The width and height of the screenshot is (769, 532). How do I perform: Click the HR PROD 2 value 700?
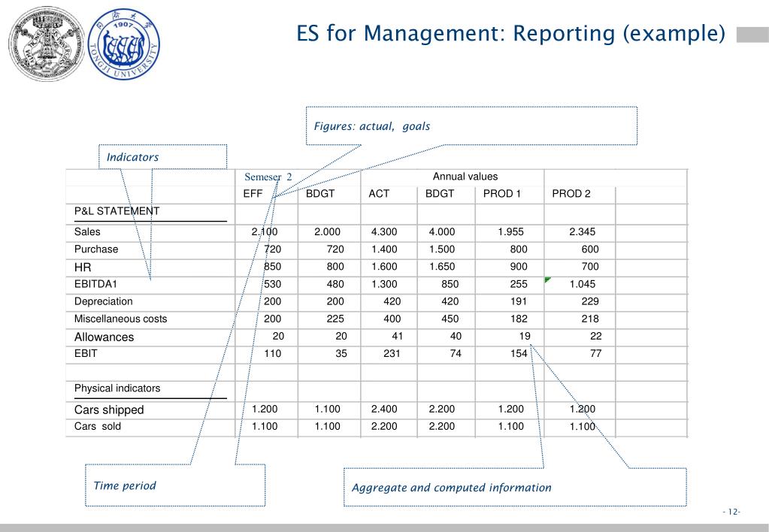click(x=590, y=267)
